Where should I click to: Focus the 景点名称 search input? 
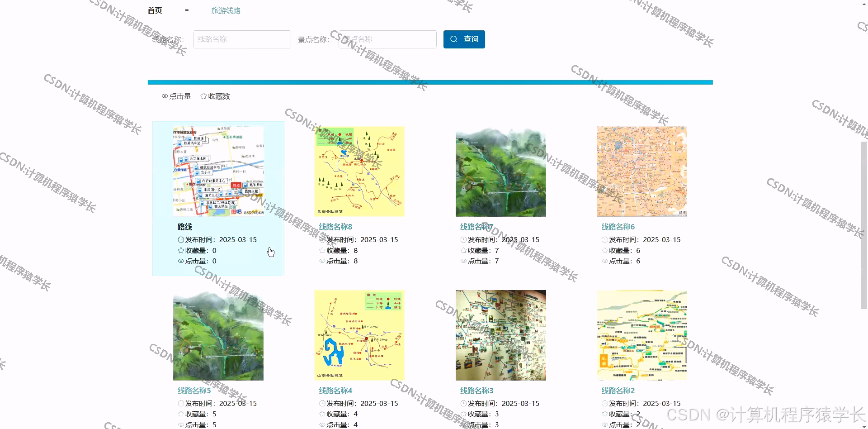pyautogui.click(x=387, y=39)
